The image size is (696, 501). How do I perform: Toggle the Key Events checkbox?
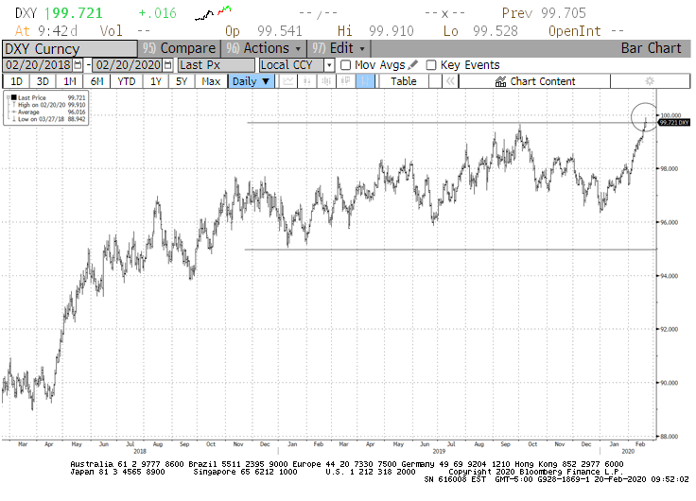tap(432, 65)
